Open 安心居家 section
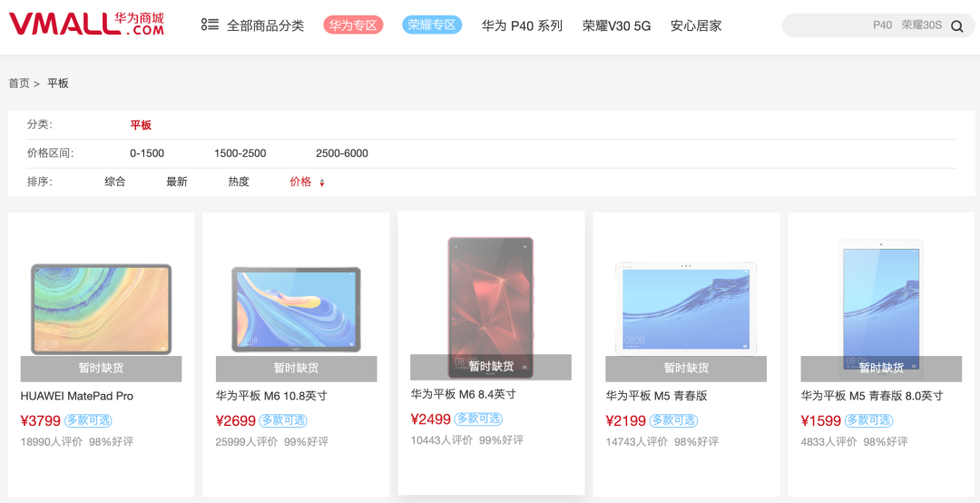Screen dimensions: 980x503 pos(696,25)
